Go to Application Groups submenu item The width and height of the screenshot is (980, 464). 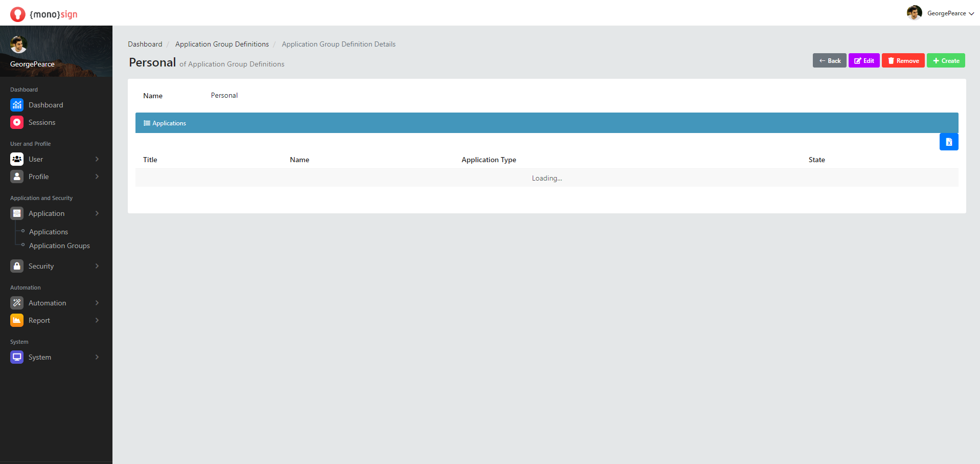coord(59,246)
